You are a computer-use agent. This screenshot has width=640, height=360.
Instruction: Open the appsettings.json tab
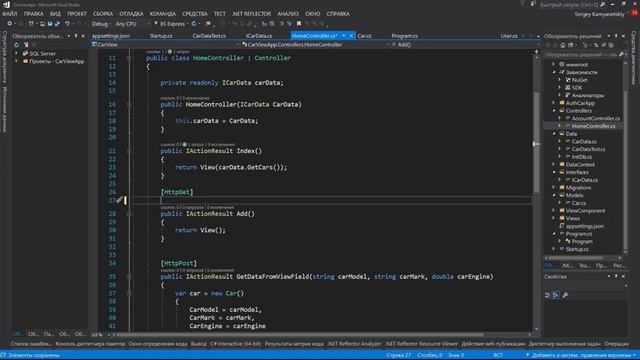(111, 36)
